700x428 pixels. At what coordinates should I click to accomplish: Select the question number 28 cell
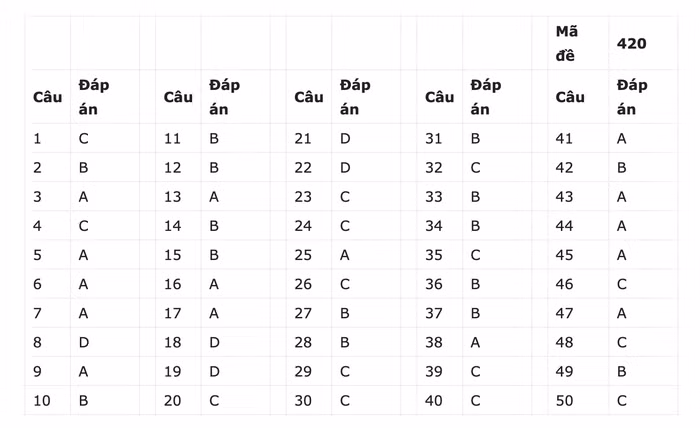click(303, 342)
